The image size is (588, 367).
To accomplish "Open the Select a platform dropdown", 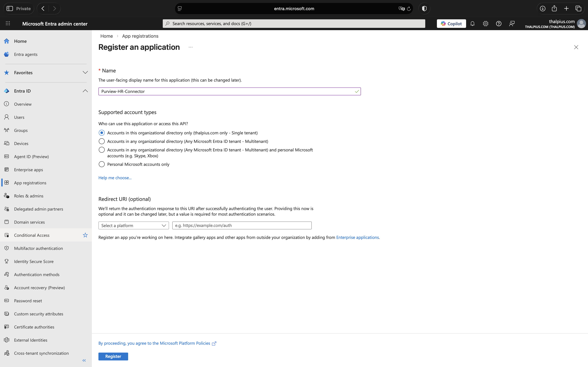I will (x=133, y=225).
